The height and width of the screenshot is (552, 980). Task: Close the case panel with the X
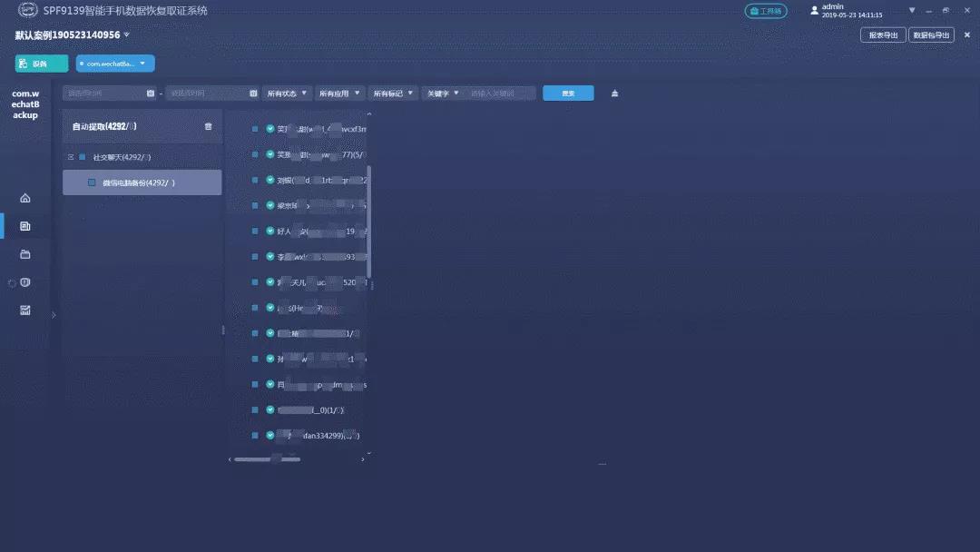[x=967, y=35]
